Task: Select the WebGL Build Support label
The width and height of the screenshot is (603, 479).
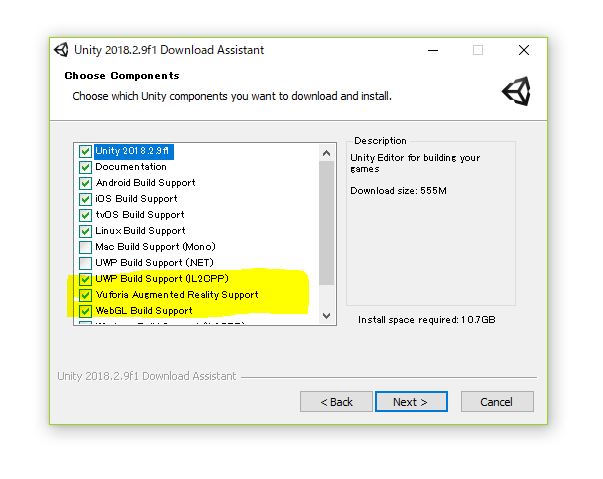Action: click(144, 311)
